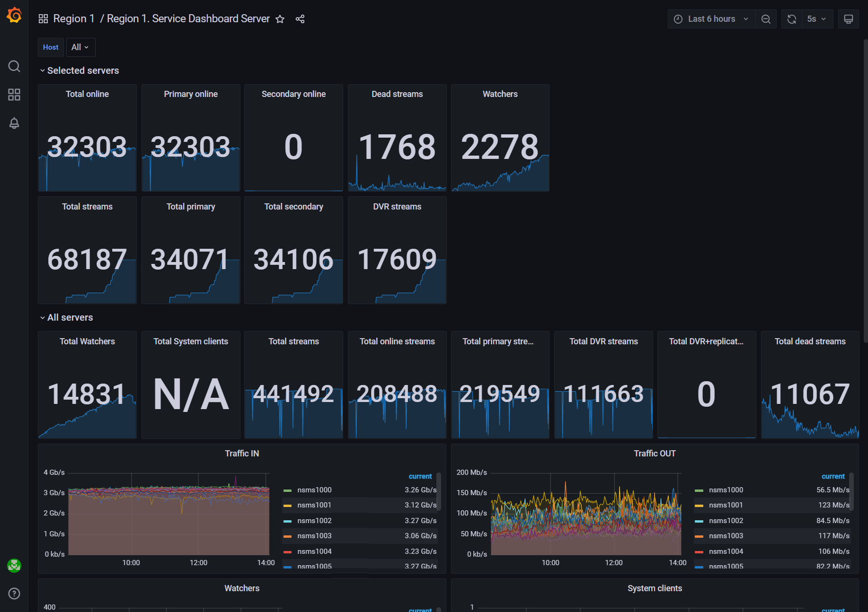The width and height of the screenshot is (868, 612).
Task: Open the Traffic IN panel title menu
Action: click(242, 454)
